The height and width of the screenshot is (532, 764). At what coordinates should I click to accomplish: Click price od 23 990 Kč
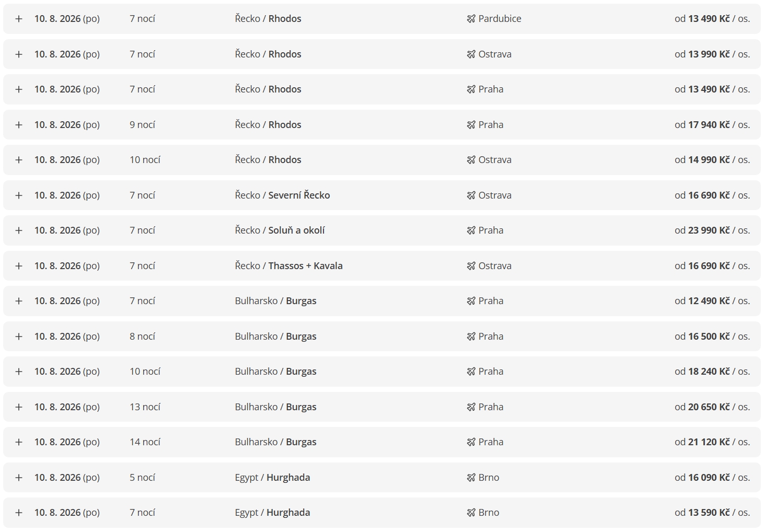click(712, 230)
